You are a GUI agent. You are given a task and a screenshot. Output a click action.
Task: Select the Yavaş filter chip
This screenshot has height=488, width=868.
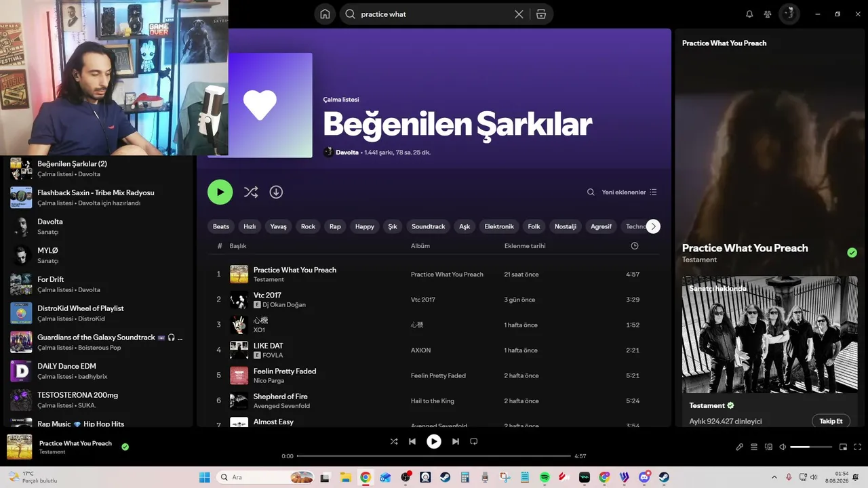coord(279,226)
